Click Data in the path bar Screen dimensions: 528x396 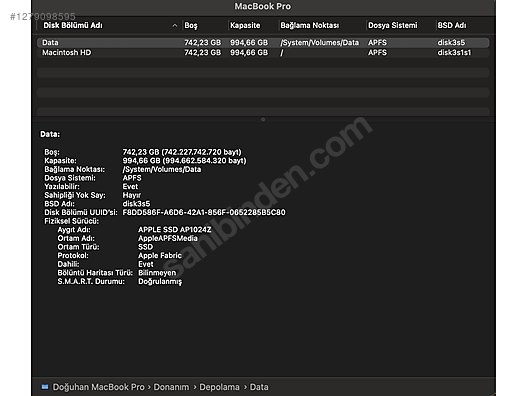tap(259, 387)
